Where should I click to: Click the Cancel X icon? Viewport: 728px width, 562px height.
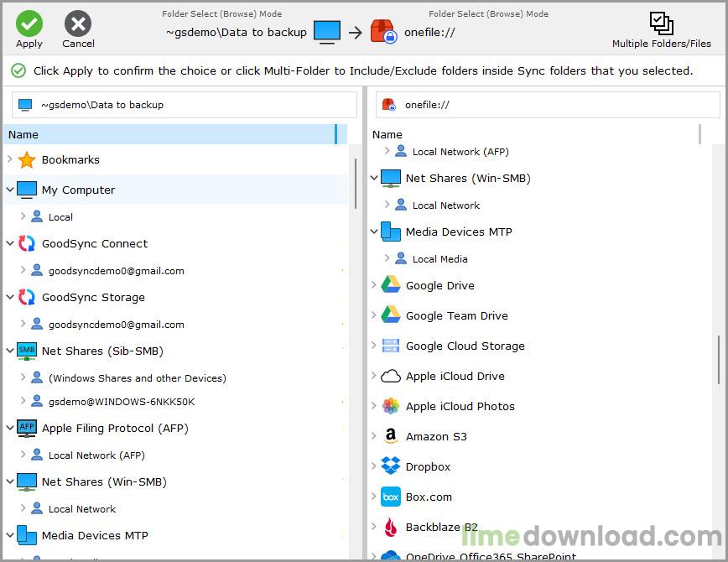click(78, 23)
